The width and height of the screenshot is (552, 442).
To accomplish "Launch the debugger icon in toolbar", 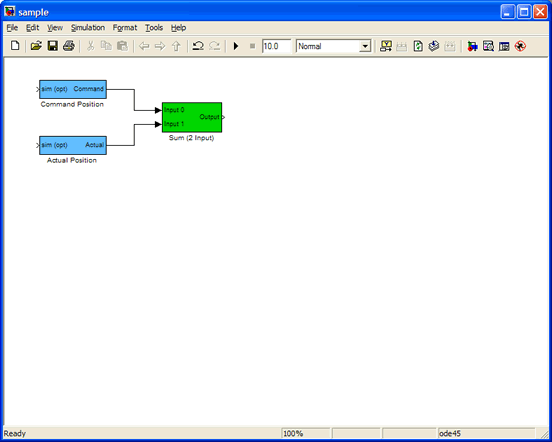I will 520,46.
